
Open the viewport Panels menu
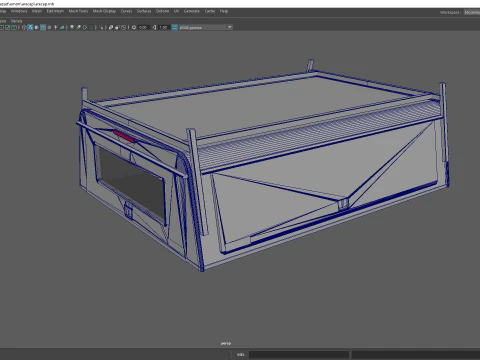(x=16, y=21)
